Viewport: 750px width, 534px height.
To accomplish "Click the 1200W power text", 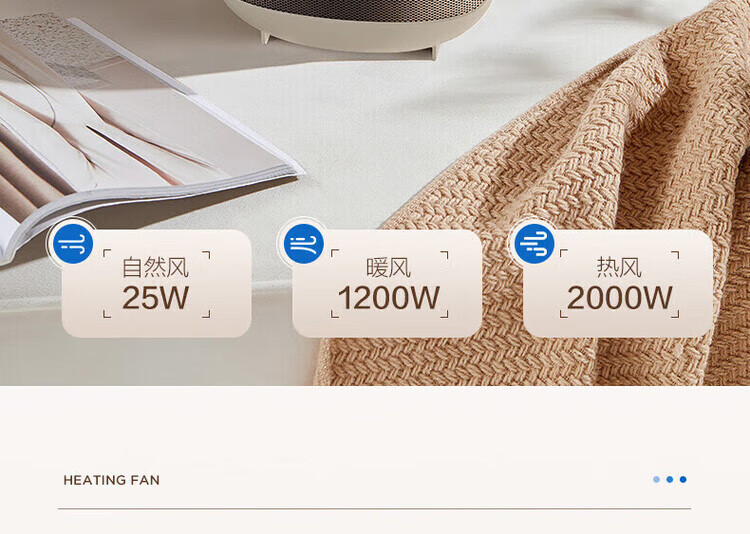I will [x=388, y=298].
